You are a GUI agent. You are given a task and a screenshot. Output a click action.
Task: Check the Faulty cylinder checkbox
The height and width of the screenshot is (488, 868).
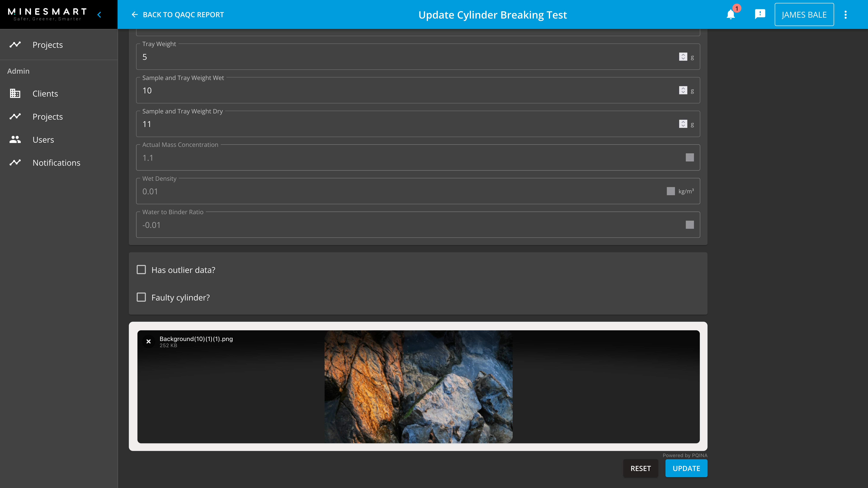pos(141,297)
